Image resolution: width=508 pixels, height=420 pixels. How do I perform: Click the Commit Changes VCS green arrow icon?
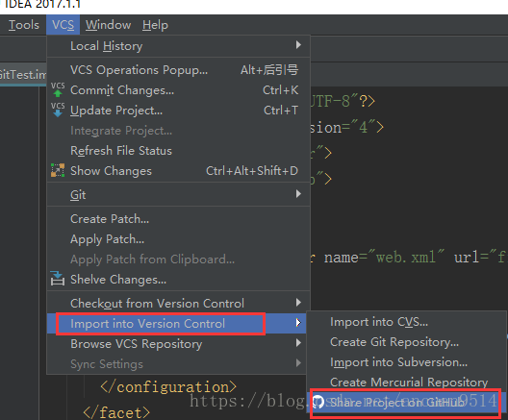click(58, 89)
